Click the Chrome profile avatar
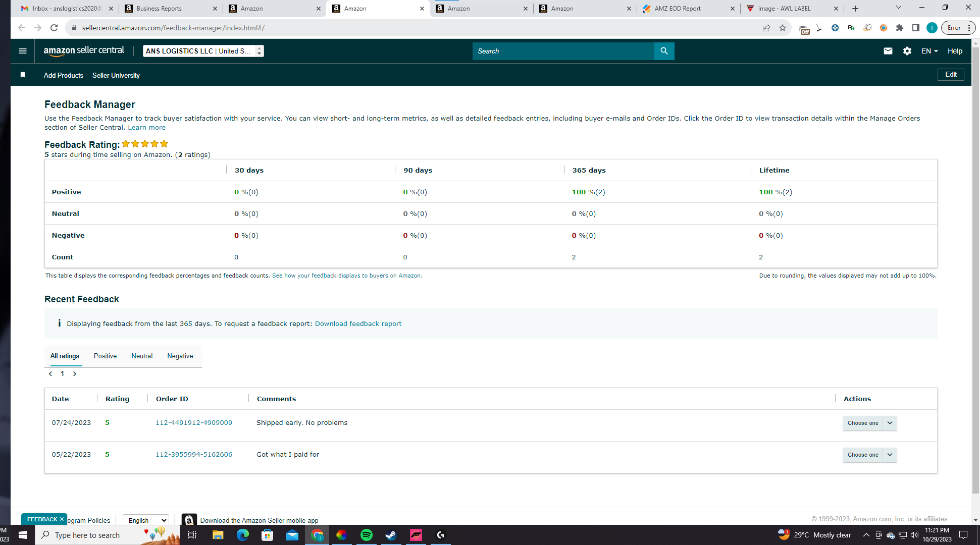The width and height of the screenshot is (980, 545). (932, 28)
